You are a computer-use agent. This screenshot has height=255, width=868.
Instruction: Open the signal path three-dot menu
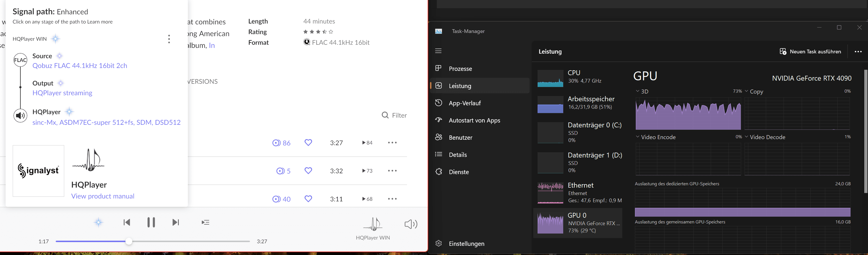coord(169,39)
